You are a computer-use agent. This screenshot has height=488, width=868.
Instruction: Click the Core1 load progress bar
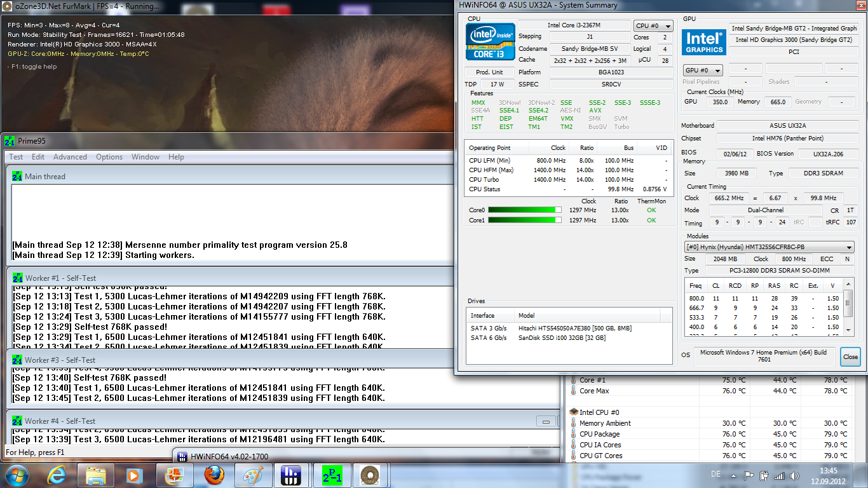point(525,220)
